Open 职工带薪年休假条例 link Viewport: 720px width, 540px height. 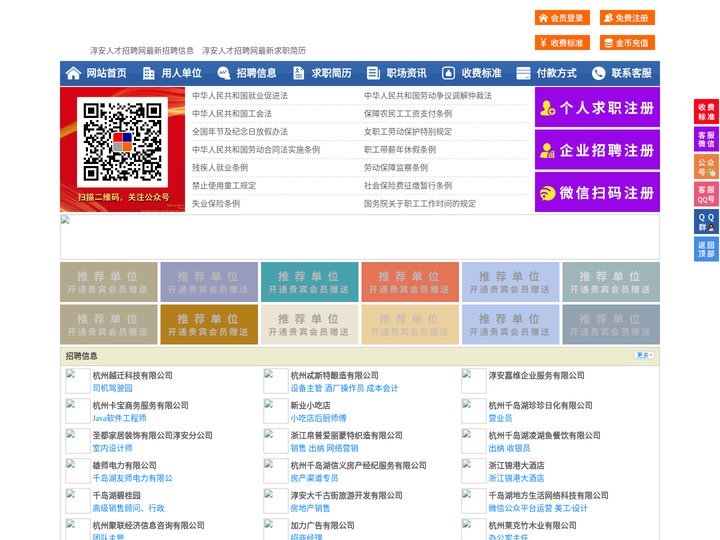coord(400,150)
